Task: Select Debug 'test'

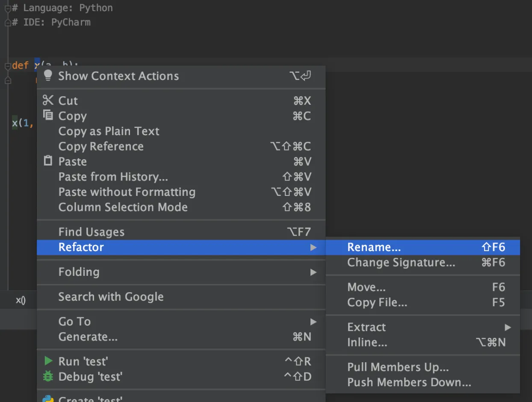Action: [181, 376]
